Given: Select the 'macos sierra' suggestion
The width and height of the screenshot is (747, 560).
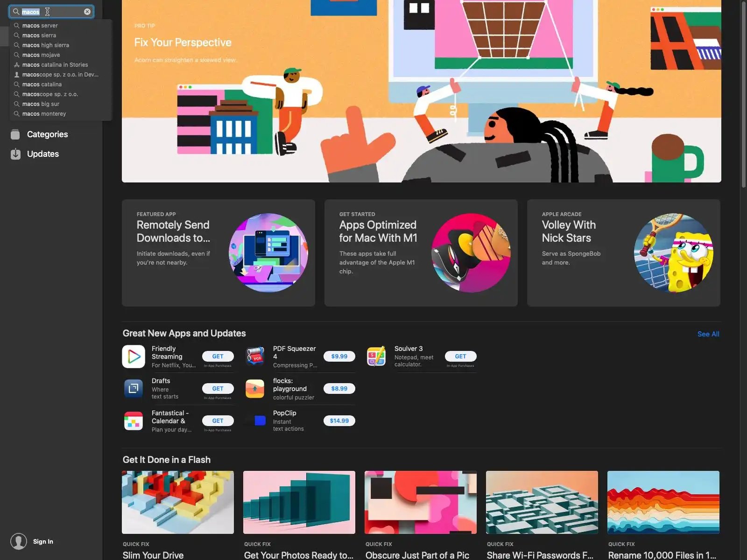Looking at the screenshot, I should click(61, 35).
